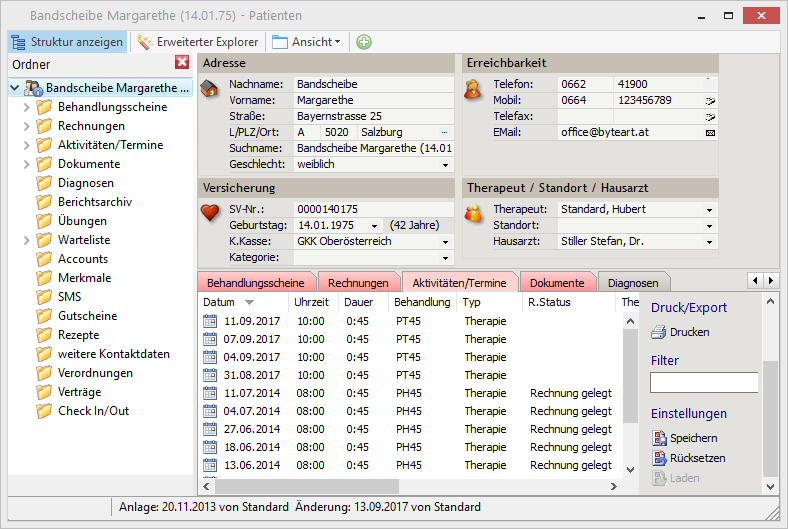Open the Geschlecht dropdown
The width and height of the screenshot is (788, 529).
[x=445, y=164]
